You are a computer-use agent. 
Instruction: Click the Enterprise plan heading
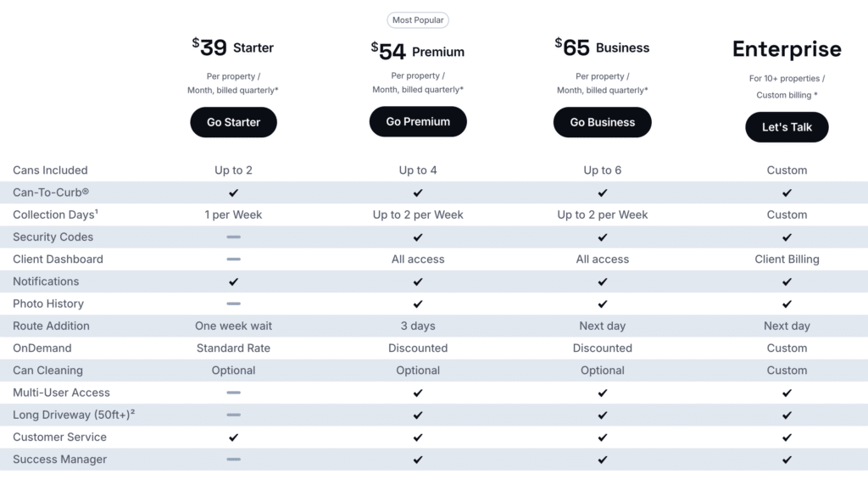click(x=787, y=49)
